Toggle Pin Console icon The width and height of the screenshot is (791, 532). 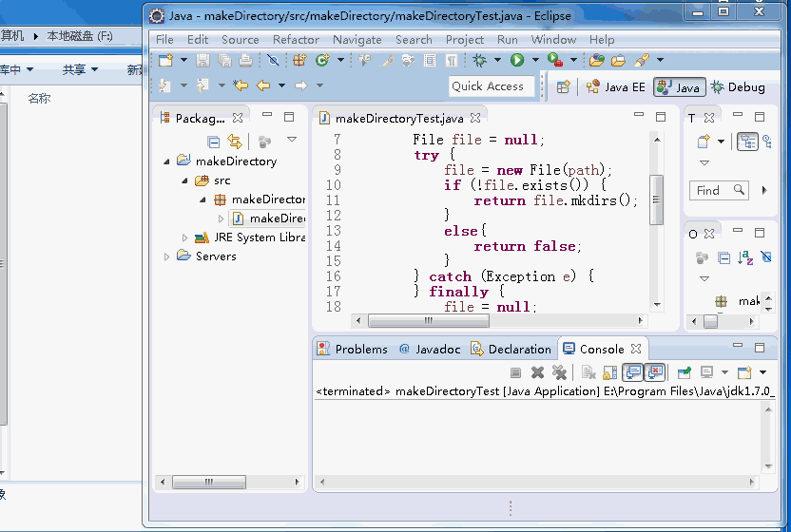coord(685,372)
